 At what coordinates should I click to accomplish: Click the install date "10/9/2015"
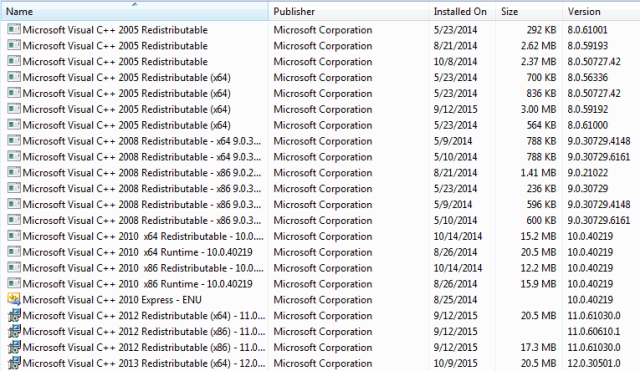click(455, 364)
